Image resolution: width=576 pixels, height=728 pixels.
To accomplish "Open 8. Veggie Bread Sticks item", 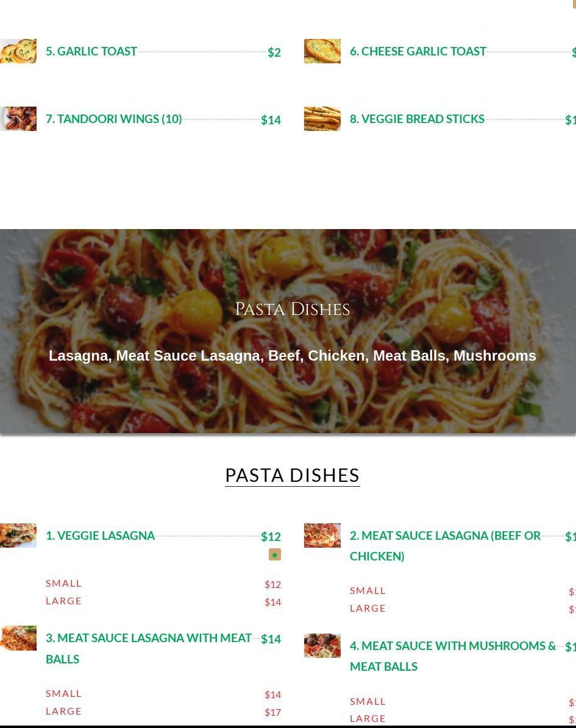I will pyautogui.click(x=417, y=119).
